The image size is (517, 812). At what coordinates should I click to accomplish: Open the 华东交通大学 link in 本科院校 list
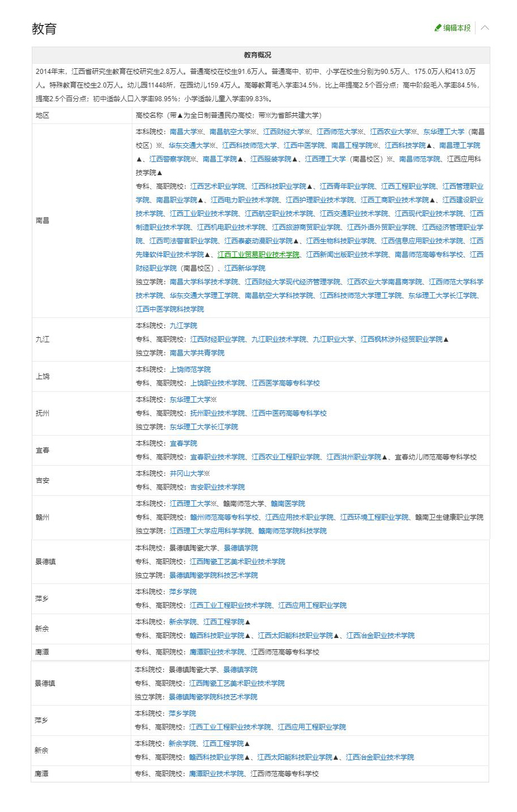pos(189,146)
